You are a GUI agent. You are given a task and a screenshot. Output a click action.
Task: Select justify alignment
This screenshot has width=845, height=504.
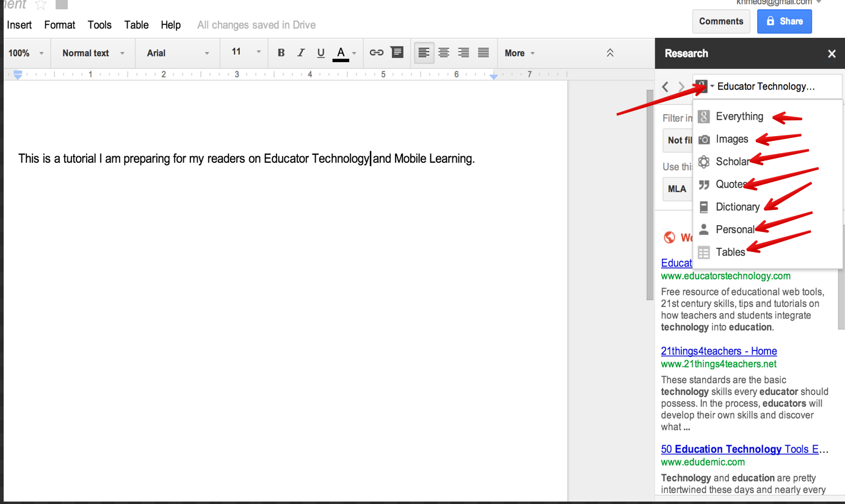(484, 53)
